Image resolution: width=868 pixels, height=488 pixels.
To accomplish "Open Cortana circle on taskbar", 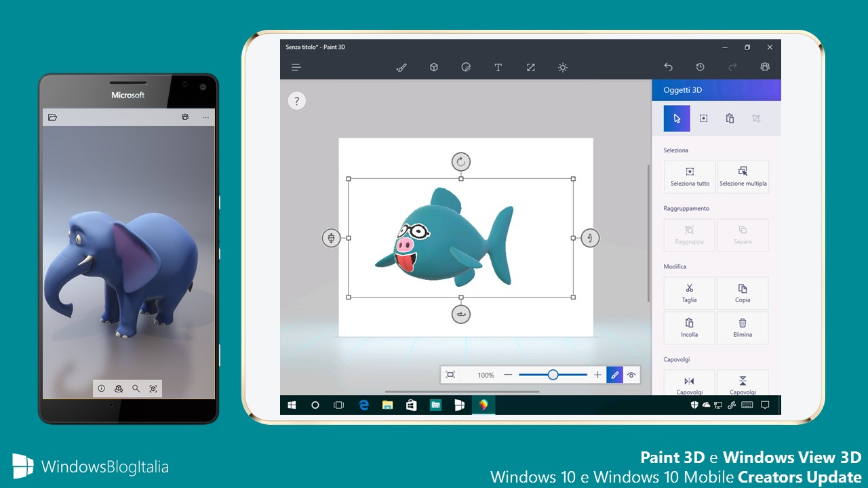I will 315,405.
